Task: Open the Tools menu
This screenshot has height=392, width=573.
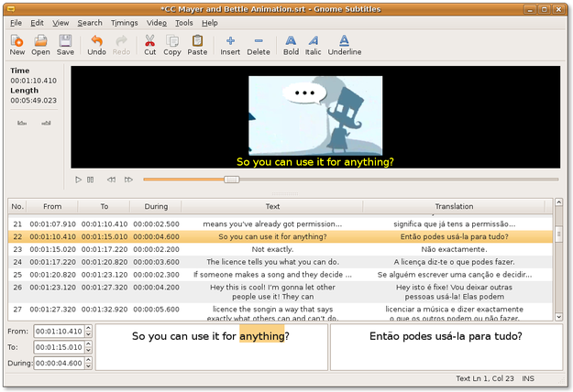Action: point(183,23)
